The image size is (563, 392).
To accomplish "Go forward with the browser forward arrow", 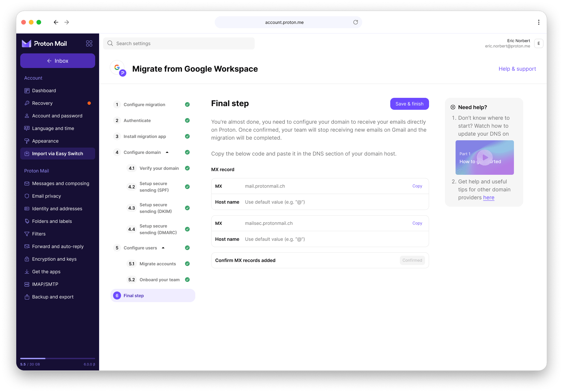I will (x=67, y=22).
